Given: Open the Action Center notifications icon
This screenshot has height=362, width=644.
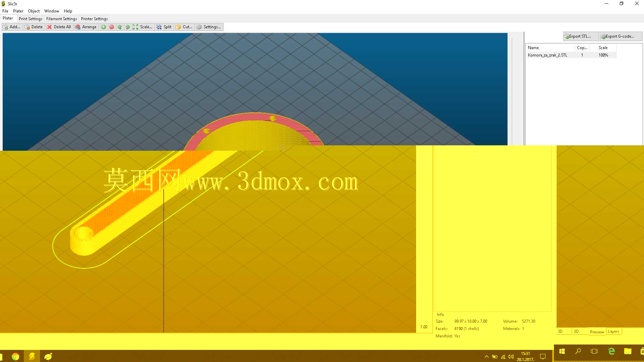Looking at the screenshot, I should [542, 356].
